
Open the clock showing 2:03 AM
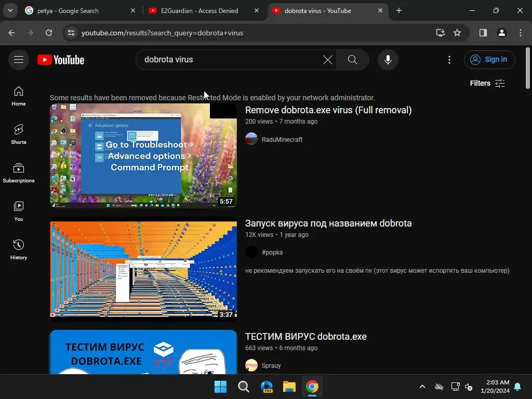coord(495,387)
